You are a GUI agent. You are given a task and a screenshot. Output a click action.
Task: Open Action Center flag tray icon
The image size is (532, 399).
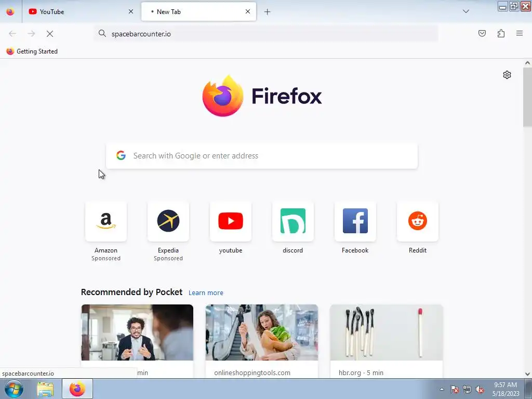455,389
